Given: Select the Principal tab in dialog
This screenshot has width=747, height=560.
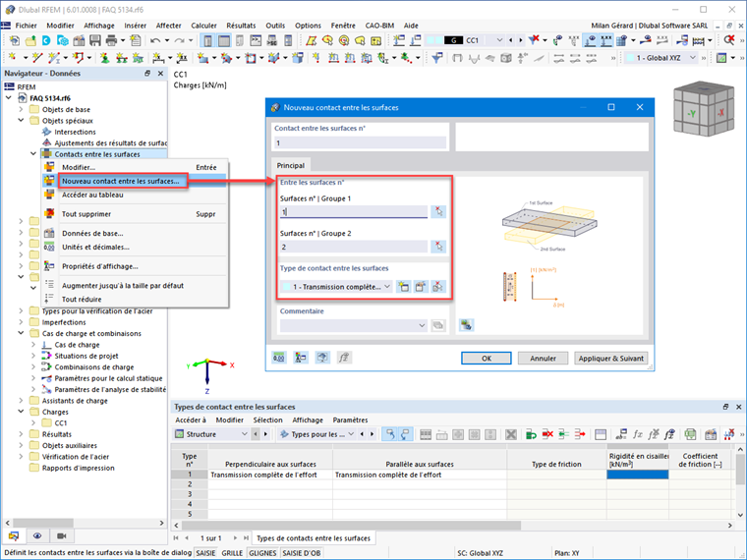Looking at the screenshot, I should 291,166.
